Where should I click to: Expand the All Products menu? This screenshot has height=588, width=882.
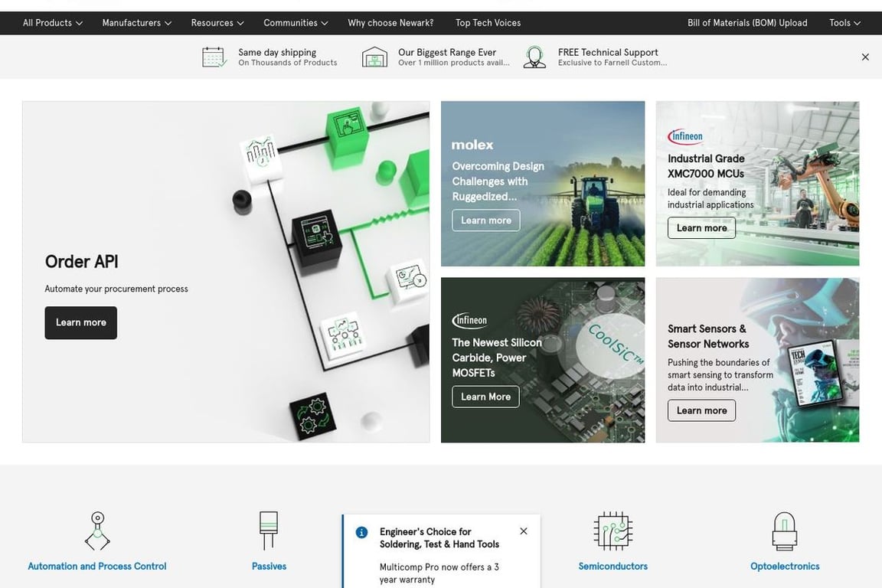[52, 23]
